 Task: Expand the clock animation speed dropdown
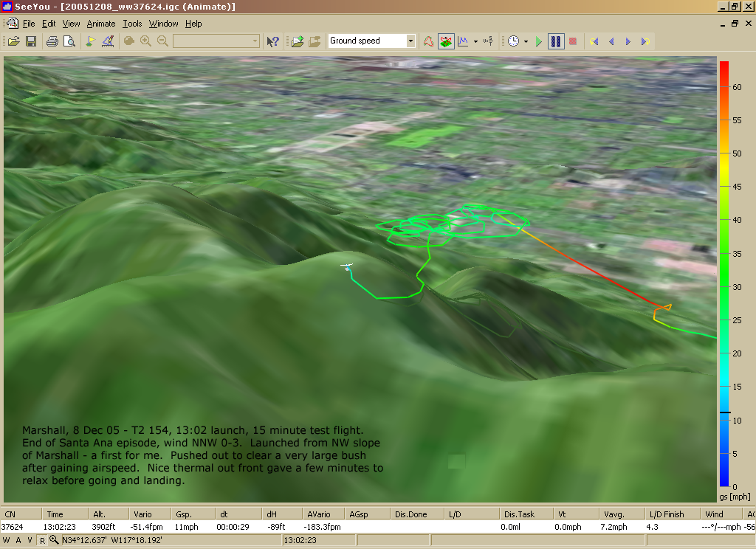point(526,41)
